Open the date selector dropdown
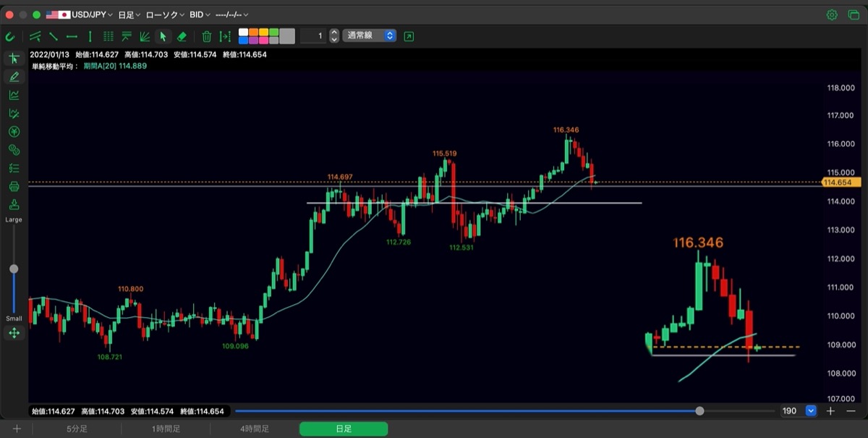The height and width of the screenshot is (438, 868). click(232, 14)
